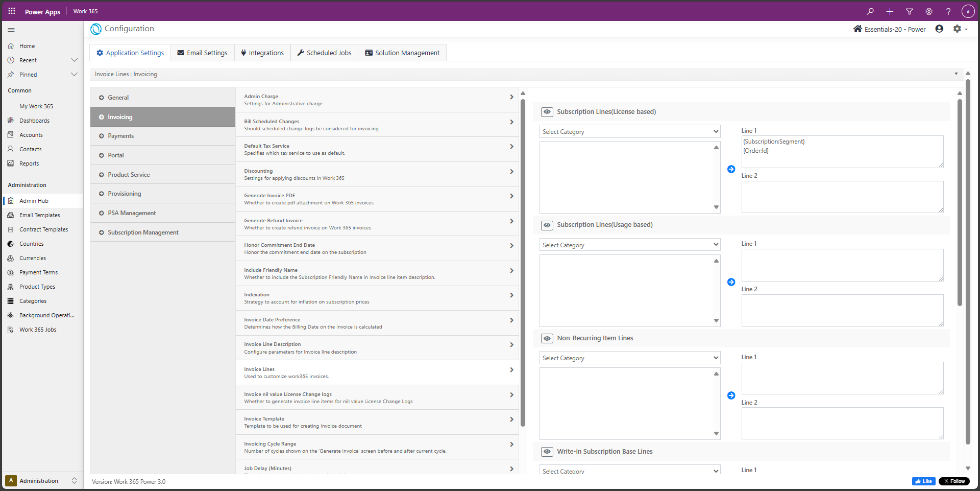Screen dimensions: 980x491
Task: Click the Dashboards sidebar icon
Action: [x=11, y=121]
